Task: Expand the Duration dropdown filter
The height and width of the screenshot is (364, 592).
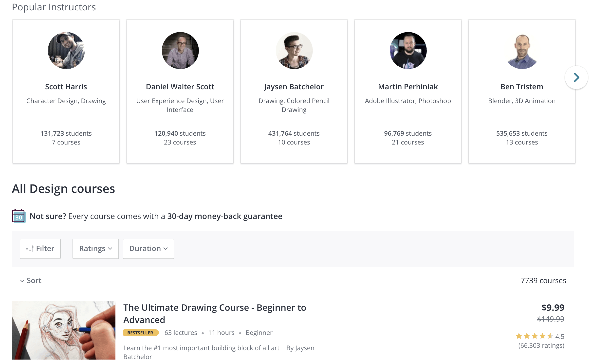Action: [148, 249]
